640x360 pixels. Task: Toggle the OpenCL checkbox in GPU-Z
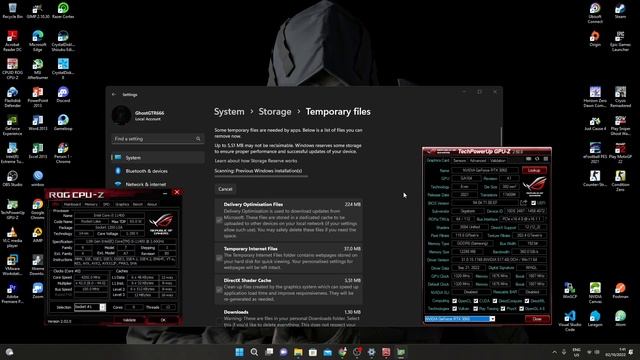coord(454,301)
